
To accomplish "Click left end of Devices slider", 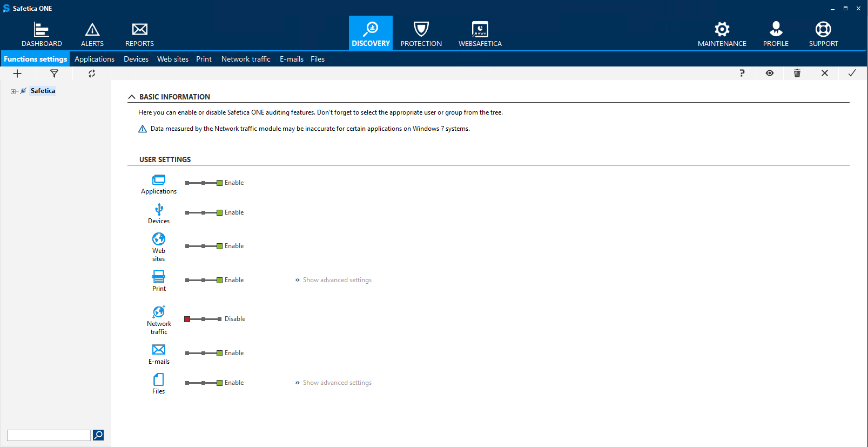I will [x=187, y=213].
